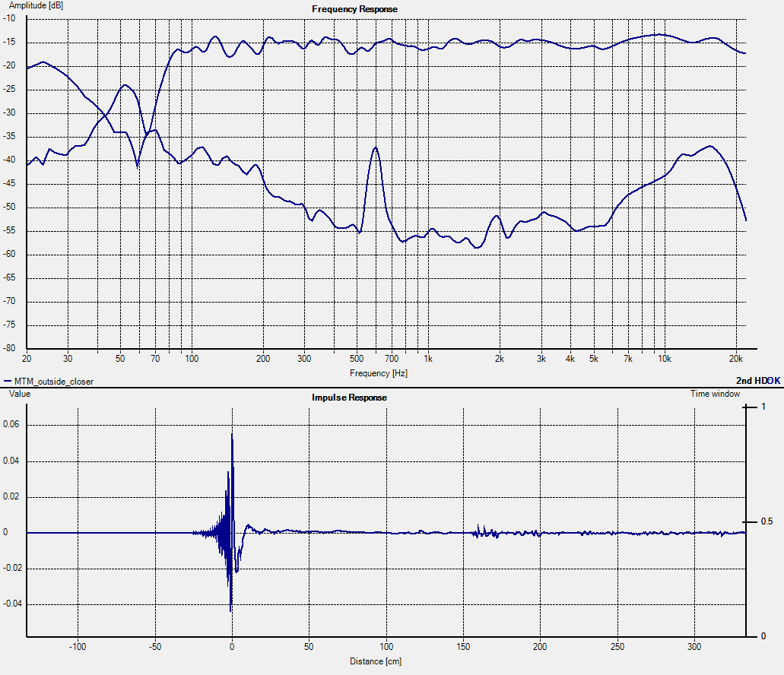Click the 0.5 time window tick label
Screen dimensions: 784x675
pyautogui.click(x=767, y=521)
